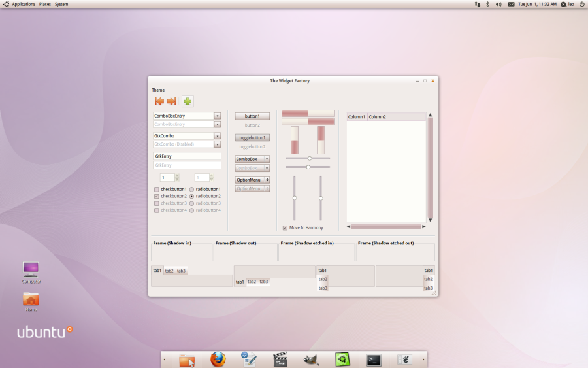Open the enabled OptionMenu dropdown

pyautogui.click(x=252, y=180)
